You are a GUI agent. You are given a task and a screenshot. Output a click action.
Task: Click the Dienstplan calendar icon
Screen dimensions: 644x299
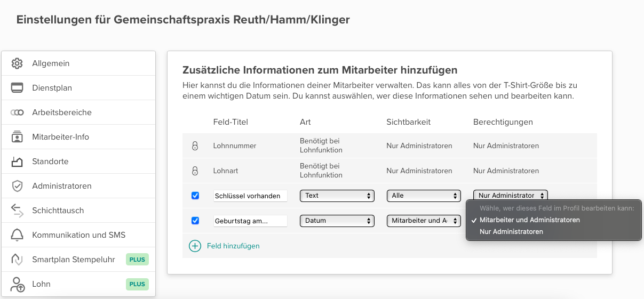click(17, 88)
